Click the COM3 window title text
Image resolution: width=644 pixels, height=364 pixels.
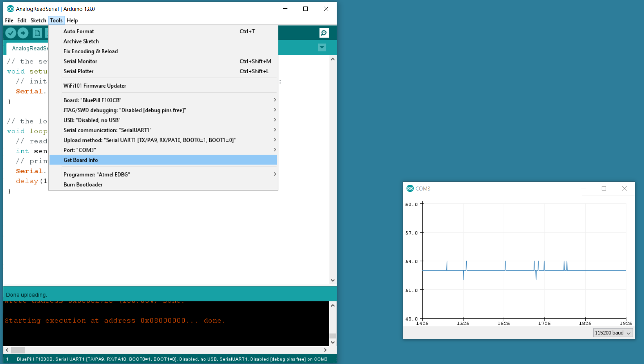click(x=423, y=189)
